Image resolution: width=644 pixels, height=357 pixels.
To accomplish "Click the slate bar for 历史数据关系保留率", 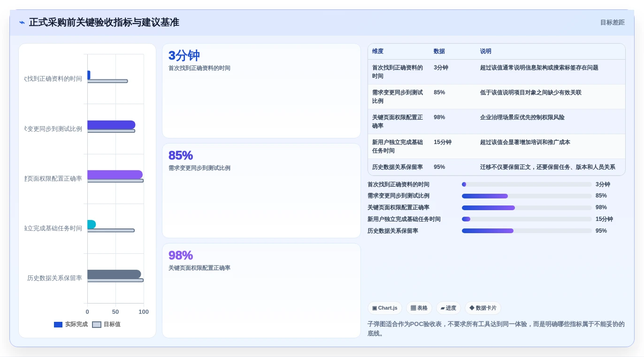I will click(x=114, y=274).
